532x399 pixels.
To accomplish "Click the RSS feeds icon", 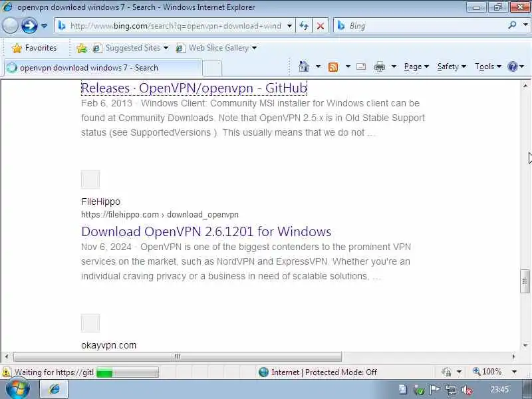I will [333, 67].
